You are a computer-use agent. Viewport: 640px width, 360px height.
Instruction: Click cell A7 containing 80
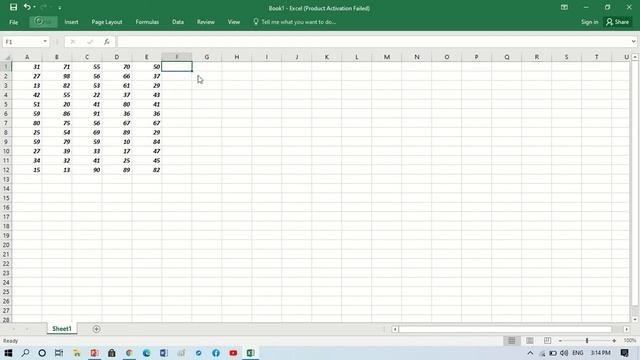pyautogui.click(x=27, y=123)
